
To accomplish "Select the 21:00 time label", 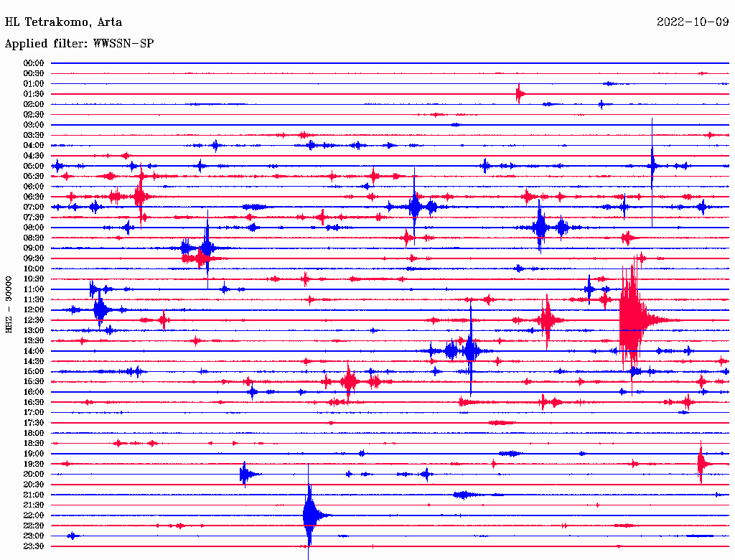I will click(34, 495).
